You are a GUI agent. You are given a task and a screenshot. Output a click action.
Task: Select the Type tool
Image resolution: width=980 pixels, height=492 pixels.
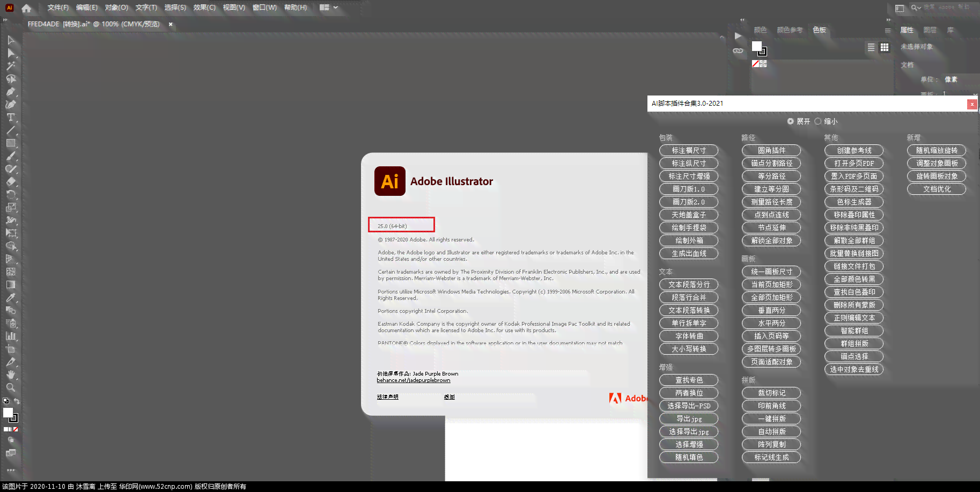[11, 118]
